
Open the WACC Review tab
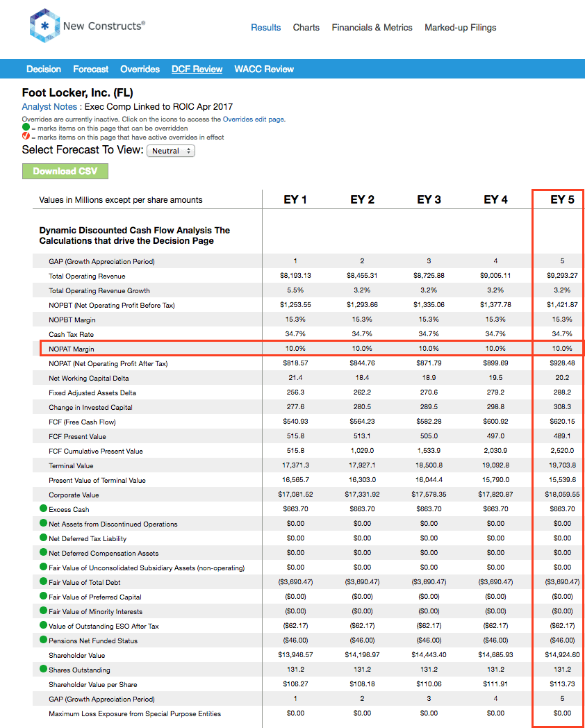(264, 69)
